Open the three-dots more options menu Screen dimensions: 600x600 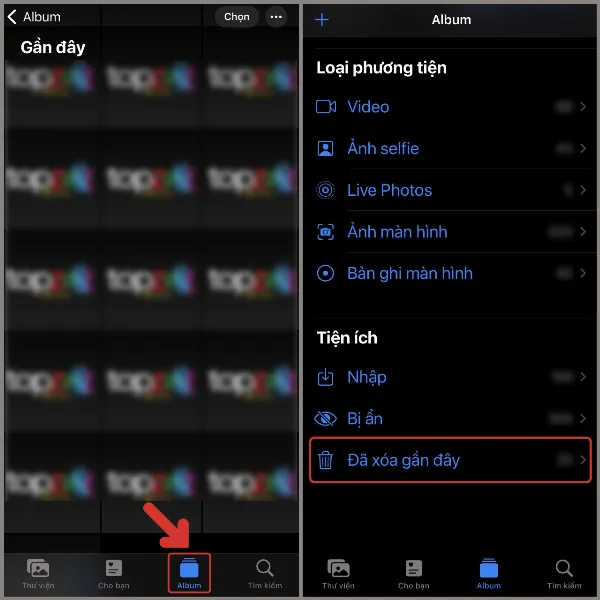(x=276, y=17)
